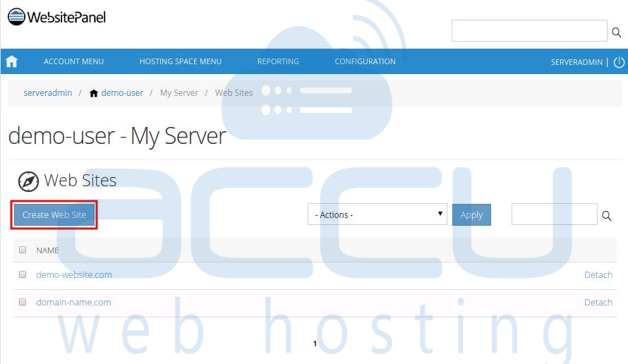Go to demo-user breadcrumb link
The image size is (628, 364).
(122, 93)
